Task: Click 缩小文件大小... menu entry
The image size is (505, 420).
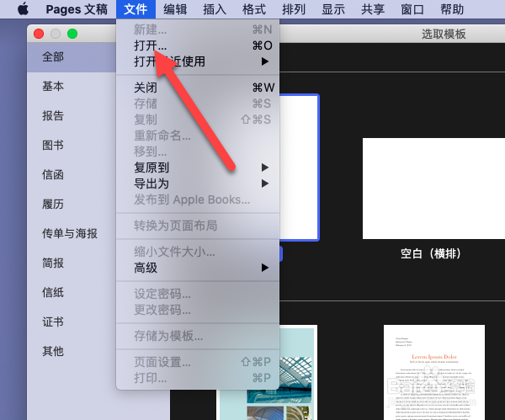Action: (198, 252)
